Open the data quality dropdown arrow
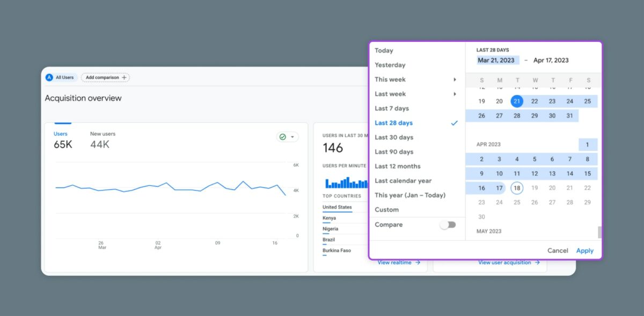The height and width of the screenshot is (316, 644). tap(291, 137)
